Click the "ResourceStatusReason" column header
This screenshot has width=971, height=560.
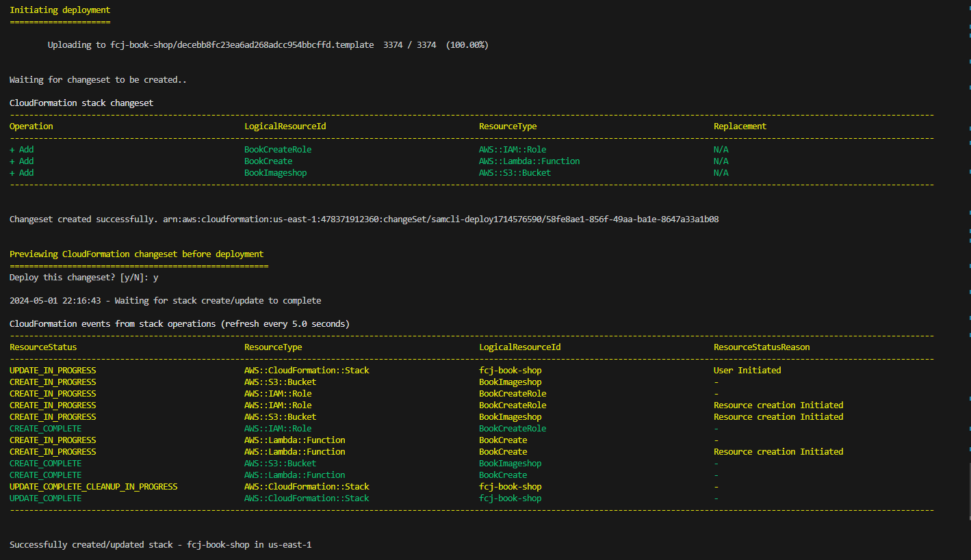(x=762, y=347)
